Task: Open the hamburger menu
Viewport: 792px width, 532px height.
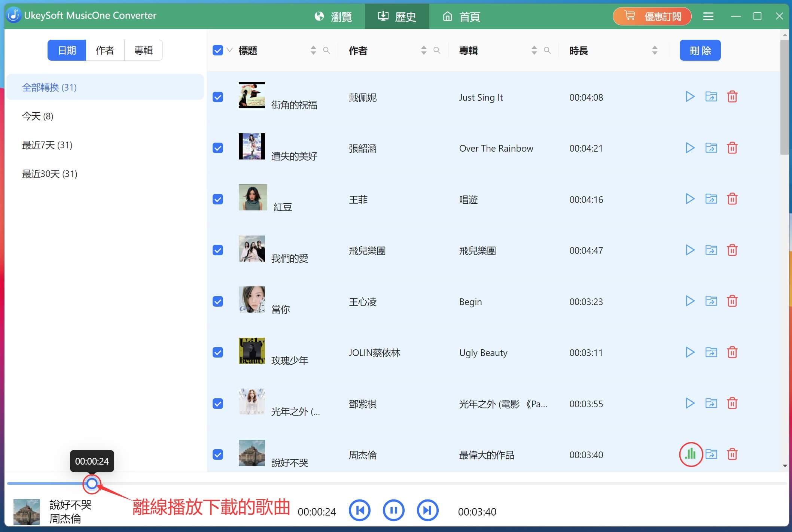Action: (x=708, y=16)
